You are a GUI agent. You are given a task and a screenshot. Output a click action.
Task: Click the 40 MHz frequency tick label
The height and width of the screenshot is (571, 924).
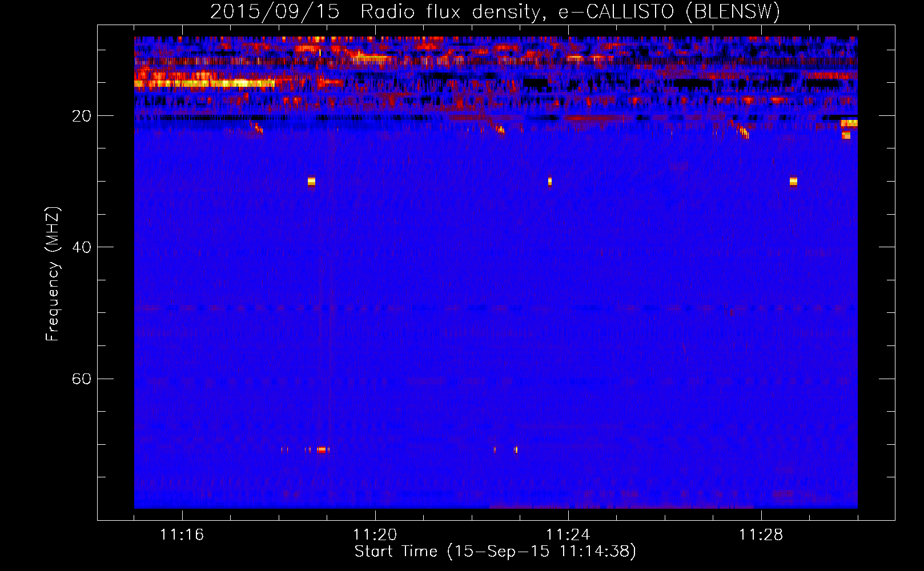tap(82, 247)
